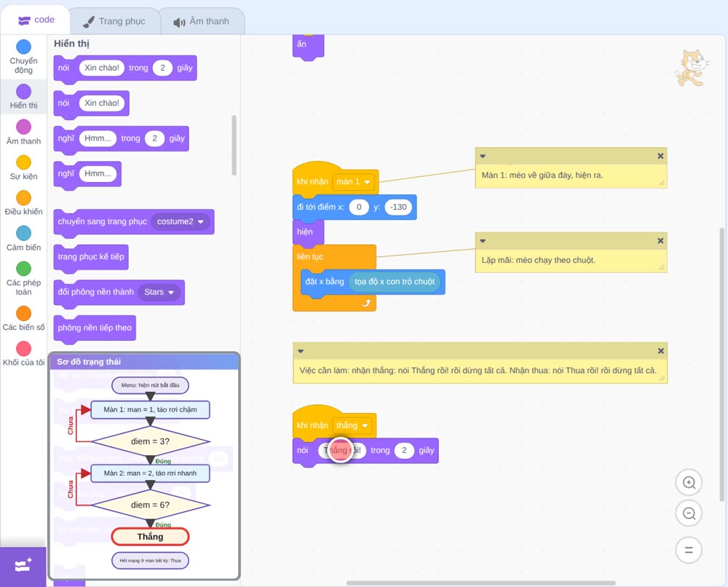This screenshot has height=587, width=728.
Task: Select the Chuyển động block category
Action: pyautogui.click(x=24, y=57)
